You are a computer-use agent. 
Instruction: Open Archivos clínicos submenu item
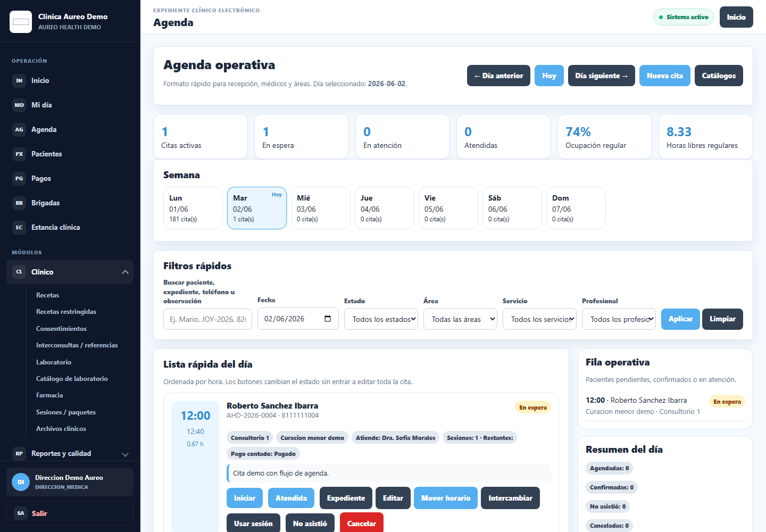[x=61, y=429]
